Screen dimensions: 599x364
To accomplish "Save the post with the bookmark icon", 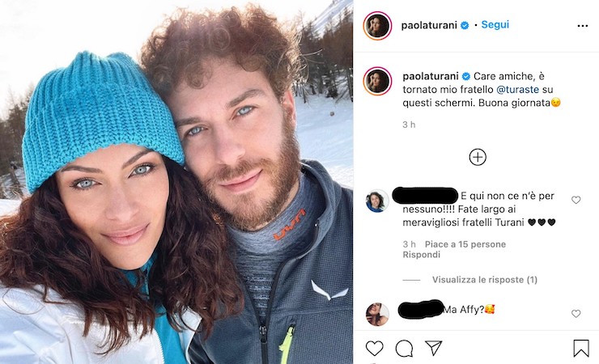I will [581, 348].
